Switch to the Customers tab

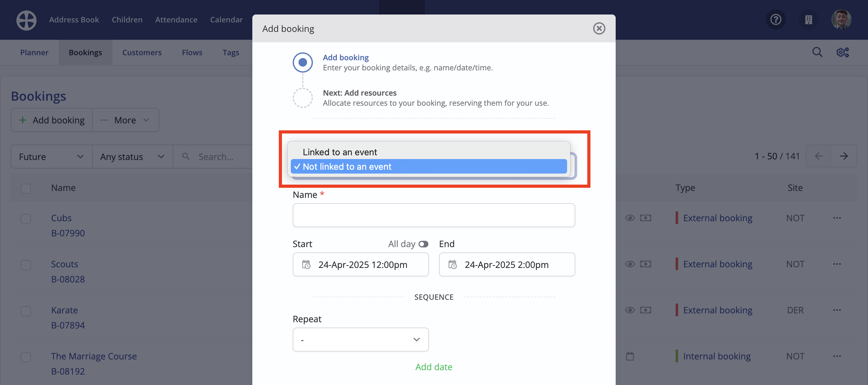click(142, 53)
